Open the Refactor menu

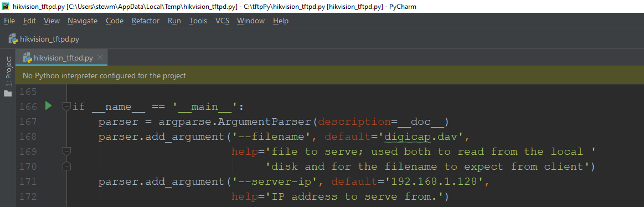146,21
